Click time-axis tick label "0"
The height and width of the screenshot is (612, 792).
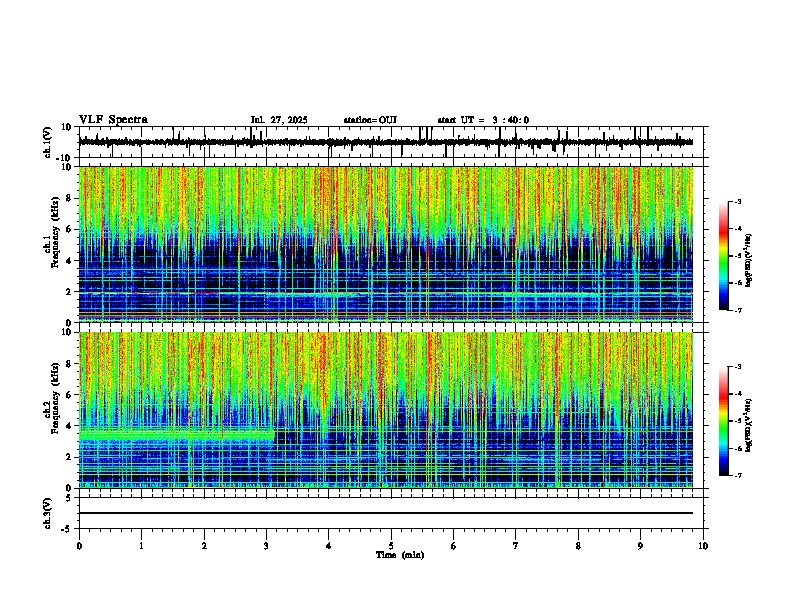click(79, 546)
